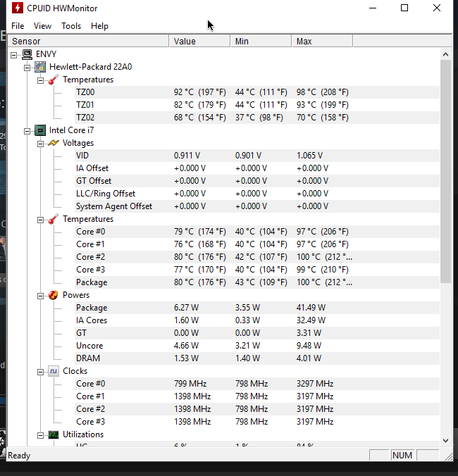This screenshot has width=458, height=476.
Task: Click the Max column header
Action: click(x=322, y=42)
